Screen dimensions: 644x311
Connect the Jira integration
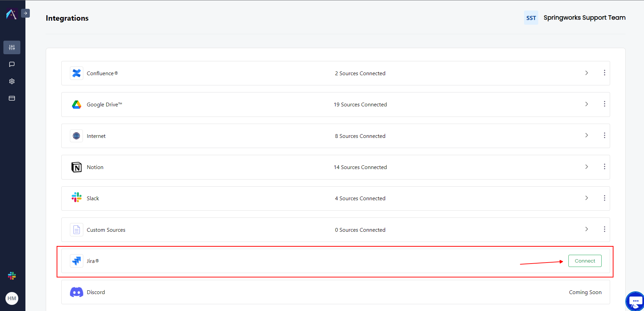pos(585,261)
